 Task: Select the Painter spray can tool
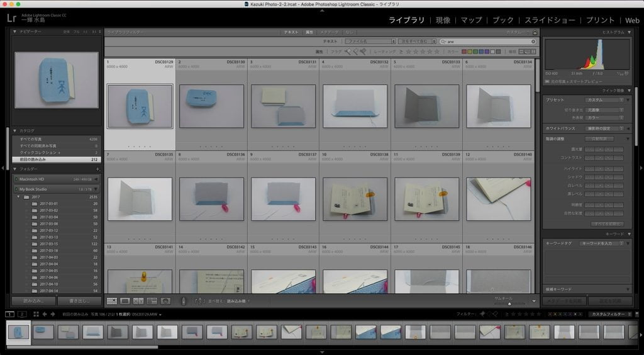tap(184, 301)
